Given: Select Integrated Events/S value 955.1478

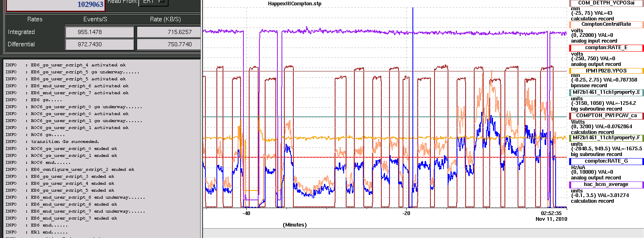Looking at the screenshot, I should [x=99, y=32].
